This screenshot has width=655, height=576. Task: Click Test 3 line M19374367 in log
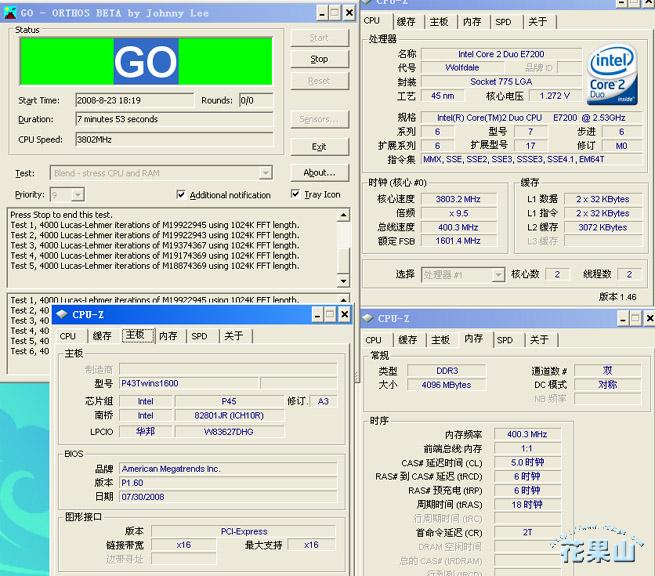click(x=155, y=245)
